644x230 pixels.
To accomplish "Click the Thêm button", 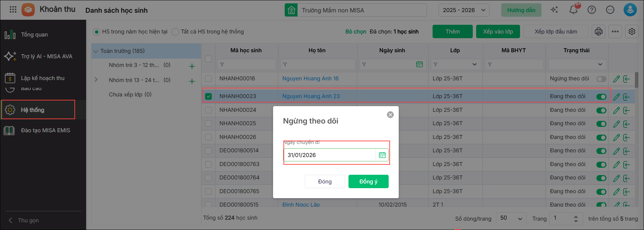I will [453, 31].
